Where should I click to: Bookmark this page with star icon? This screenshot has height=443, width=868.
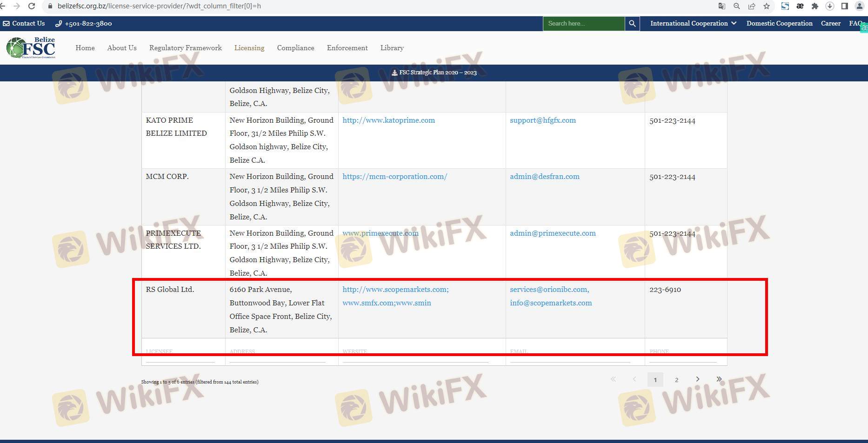click(x=767, y=6)
